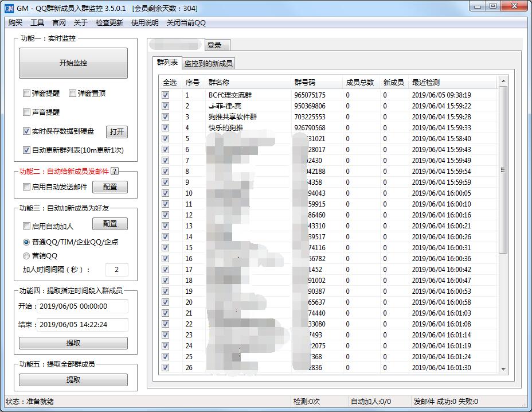Screen dimensions: 532x412
Task: Click 打开 button for saved data
Action: pos(117,132)
